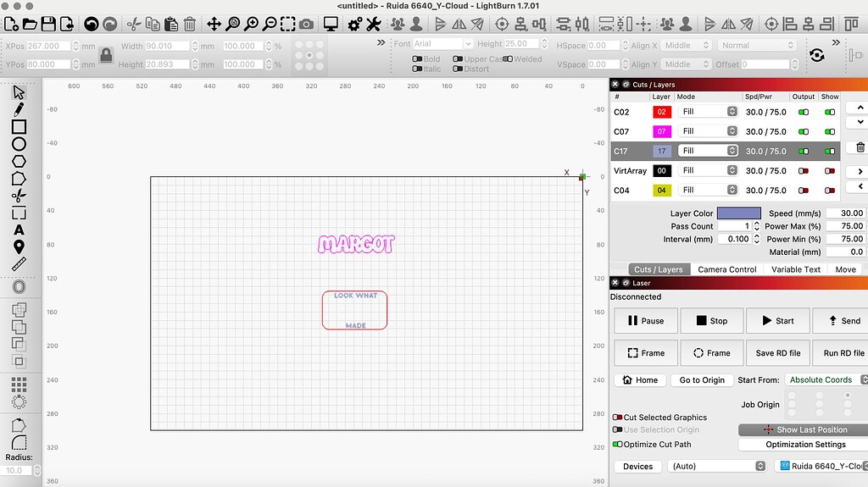Click the XPos value field
The width and height of the screenshot is (868, 487).
click(48, 46)
